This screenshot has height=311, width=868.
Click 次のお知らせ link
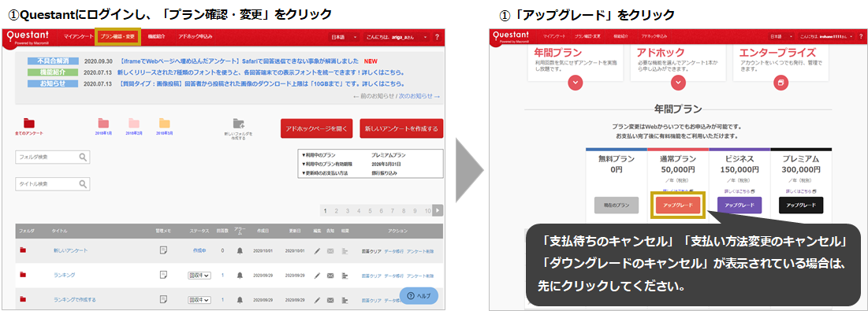pos(420,96)
